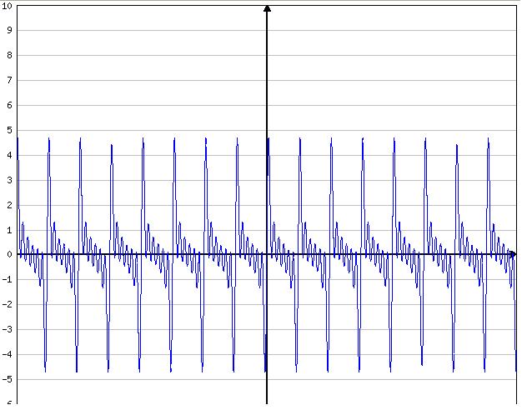Select the y-axis value 5
Viewport: 527px width, 420px height.
9,130
